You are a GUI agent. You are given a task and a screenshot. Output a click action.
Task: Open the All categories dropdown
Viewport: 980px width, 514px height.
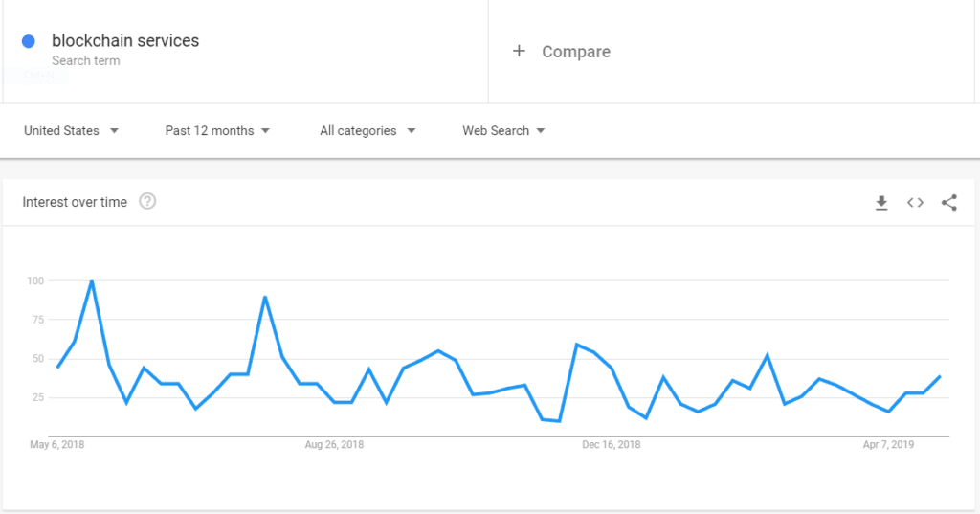pyautogui.click(x=367, y=131)
